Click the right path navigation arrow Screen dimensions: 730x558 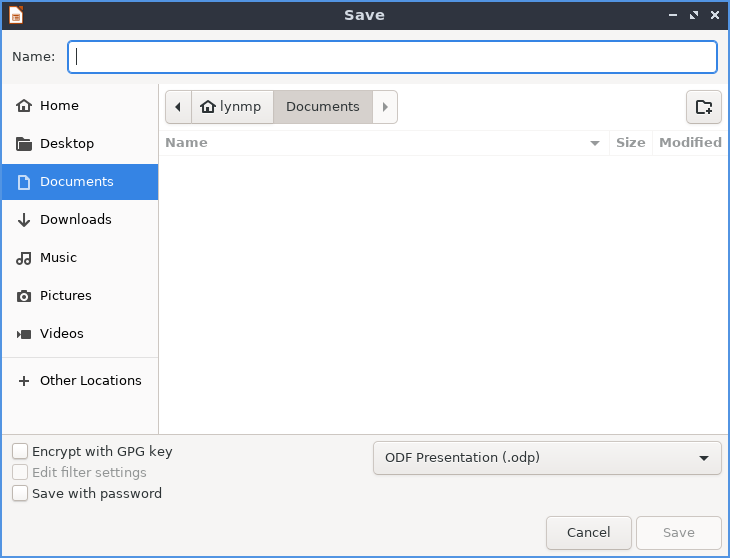tap(385, 107)
